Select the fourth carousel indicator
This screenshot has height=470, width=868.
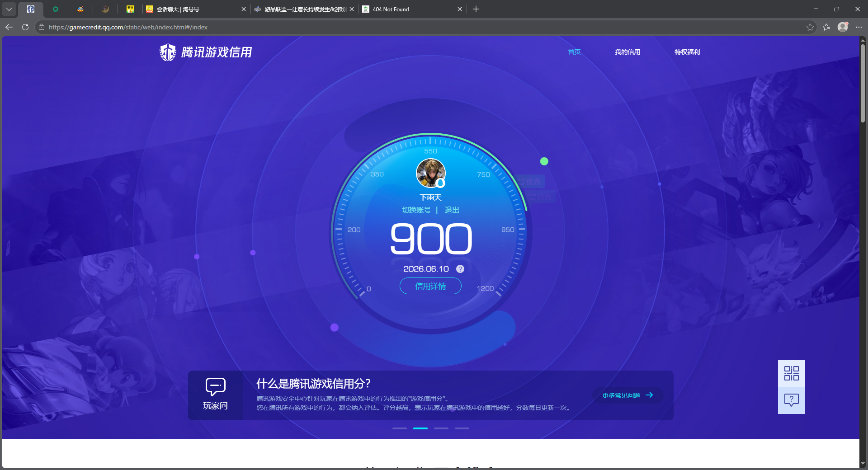(462, 428)
